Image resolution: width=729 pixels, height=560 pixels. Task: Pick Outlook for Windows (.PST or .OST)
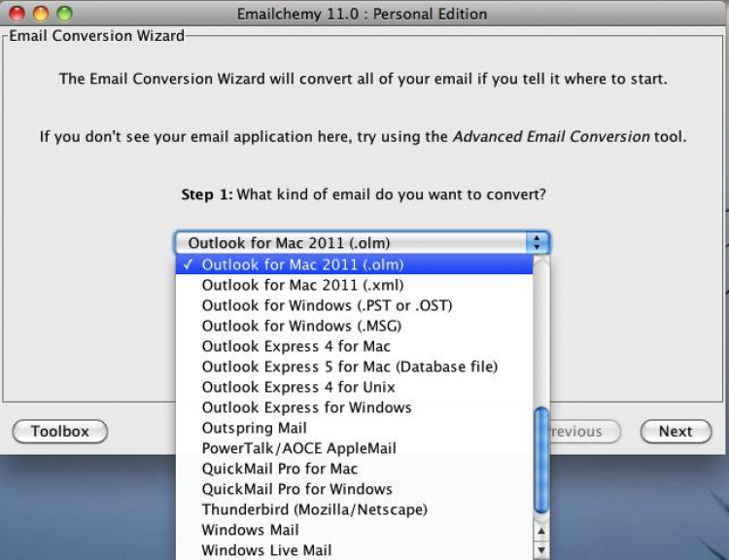354,305
